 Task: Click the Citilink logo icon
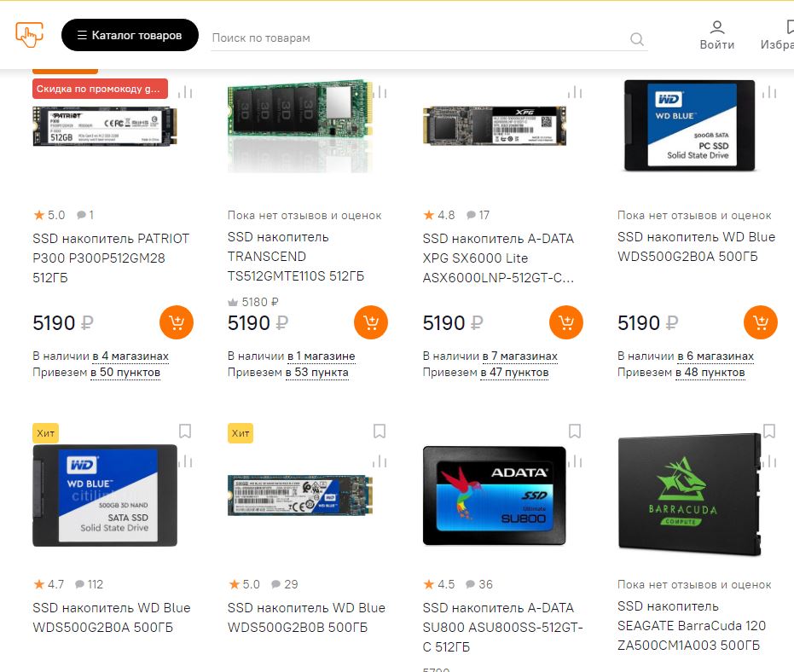[29, 34]
